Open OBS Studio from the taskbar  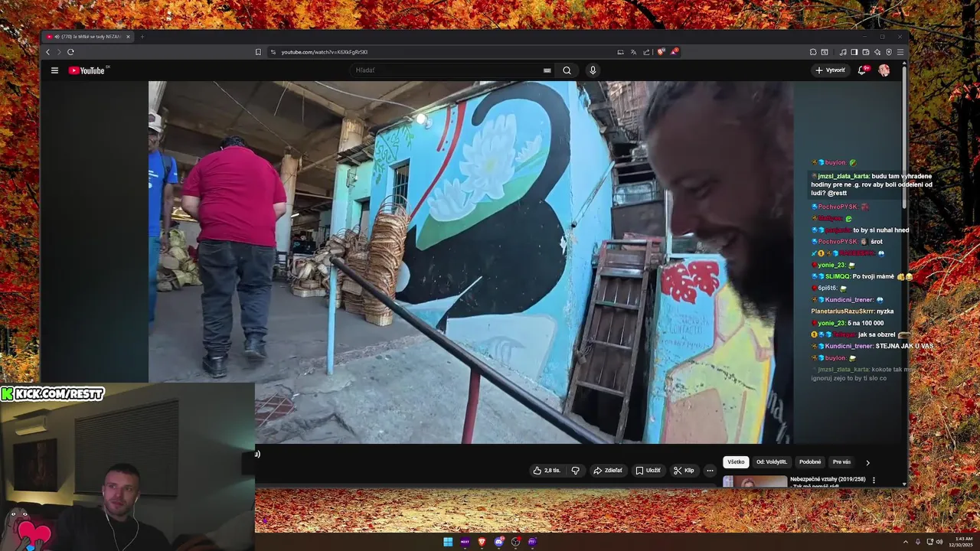515,542
